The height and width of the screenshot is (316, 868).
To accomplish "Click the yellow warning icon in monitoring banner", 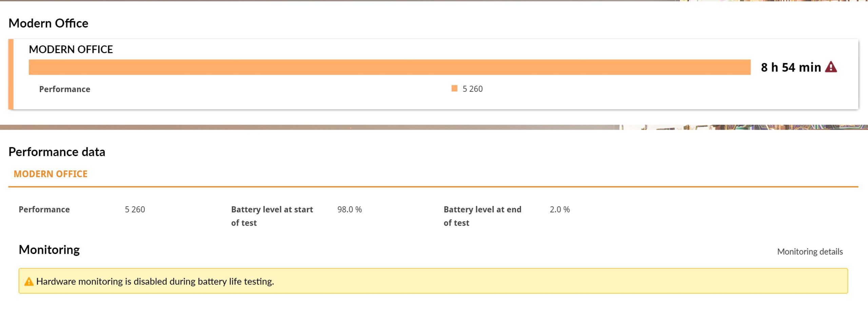I will [x=29, y=281].
